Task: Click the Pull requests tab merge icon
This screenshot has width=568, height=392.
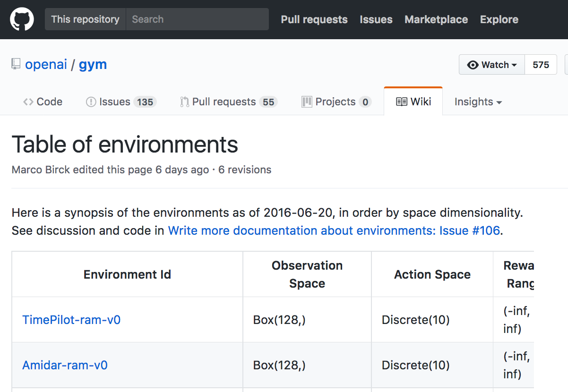Action: [185, 102]
